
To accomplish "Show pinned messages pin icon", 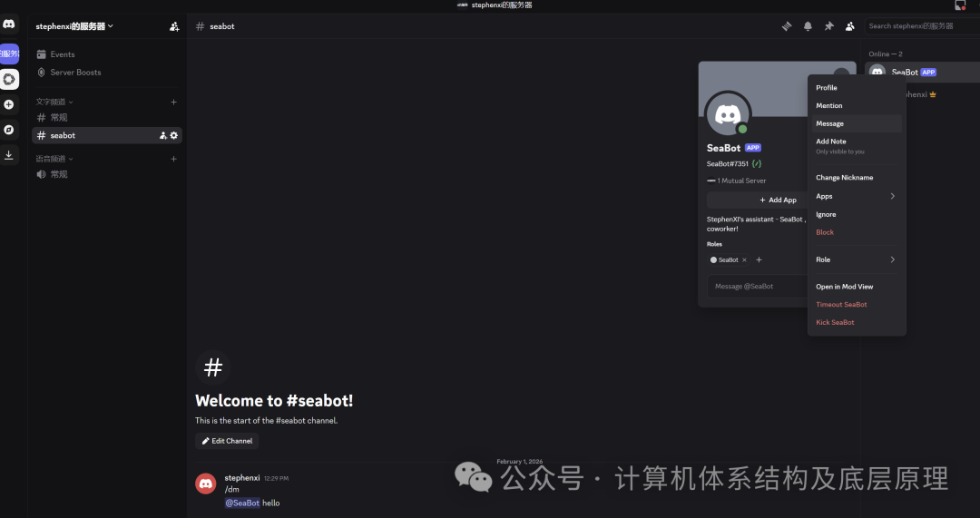I will [x=828, y=26].
